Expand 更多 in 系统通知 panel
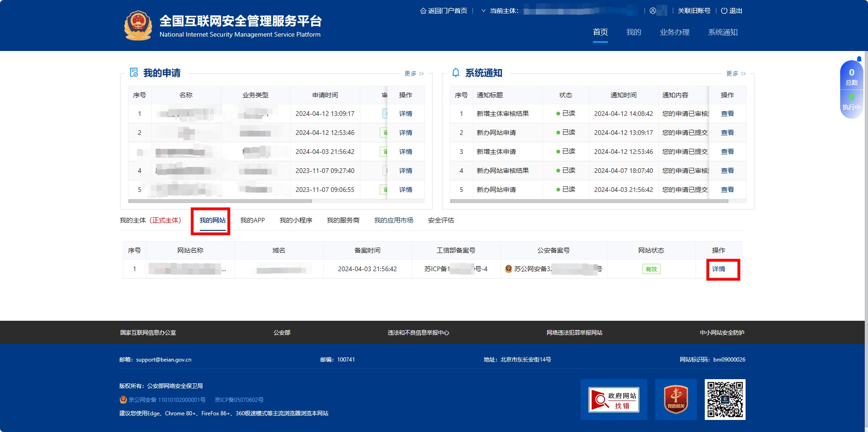 pyautogui.click(x=736, y=73)
